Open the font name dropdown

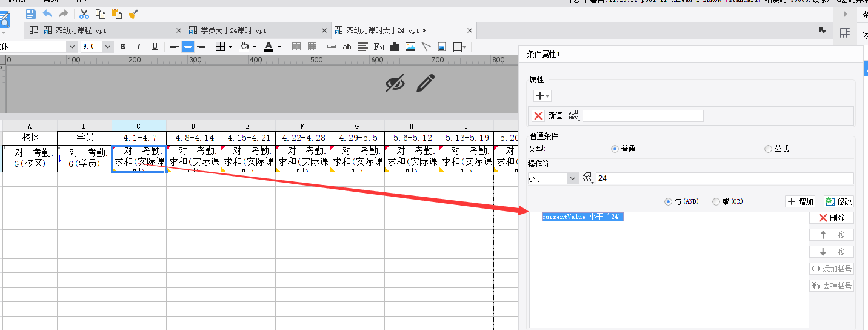pos(72,47)
